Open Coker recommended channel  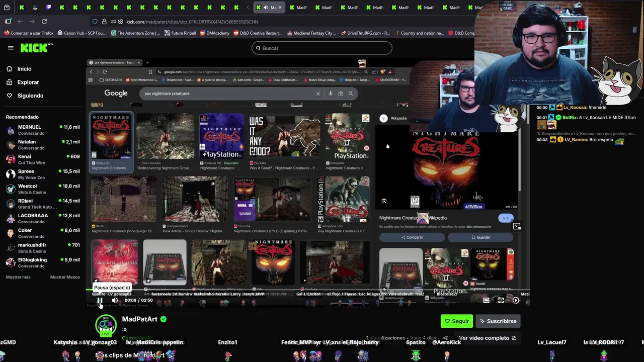tap(43, 233)
